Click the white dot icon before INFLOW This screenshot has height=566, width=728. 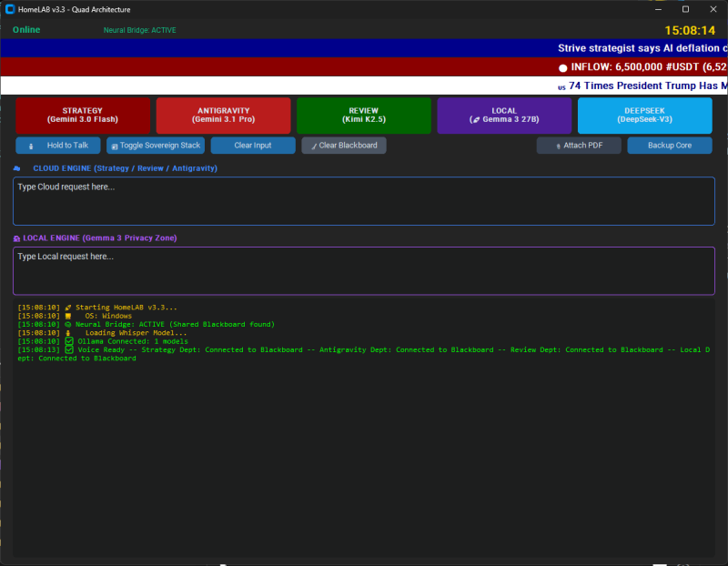[x=562, y=67]
